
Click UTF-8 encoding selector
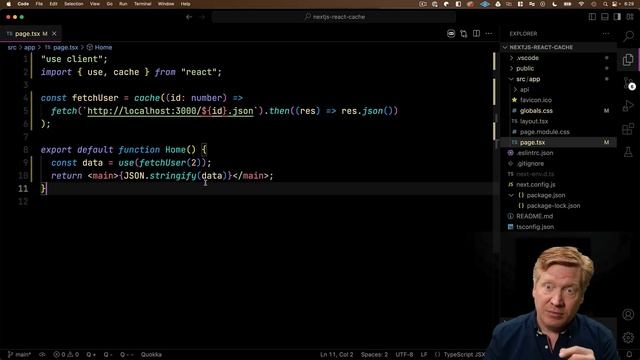[x=404, y=354]
